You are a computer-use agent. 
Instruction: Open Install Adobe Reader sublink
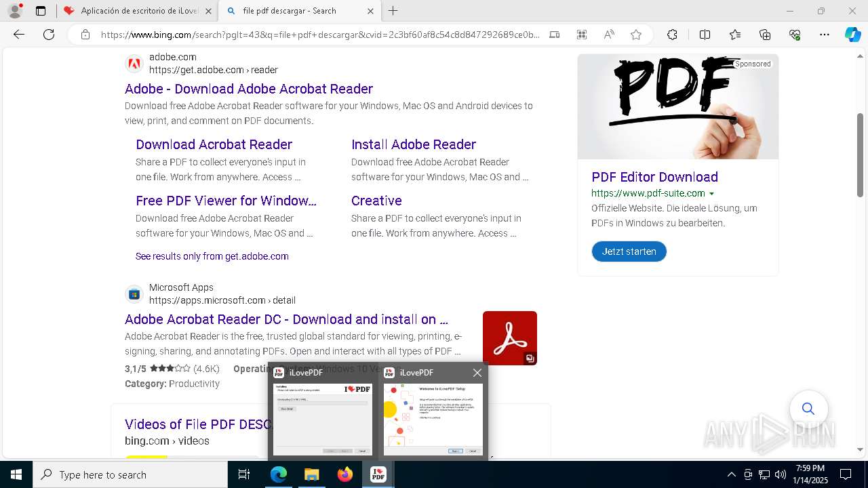point(414,144)
